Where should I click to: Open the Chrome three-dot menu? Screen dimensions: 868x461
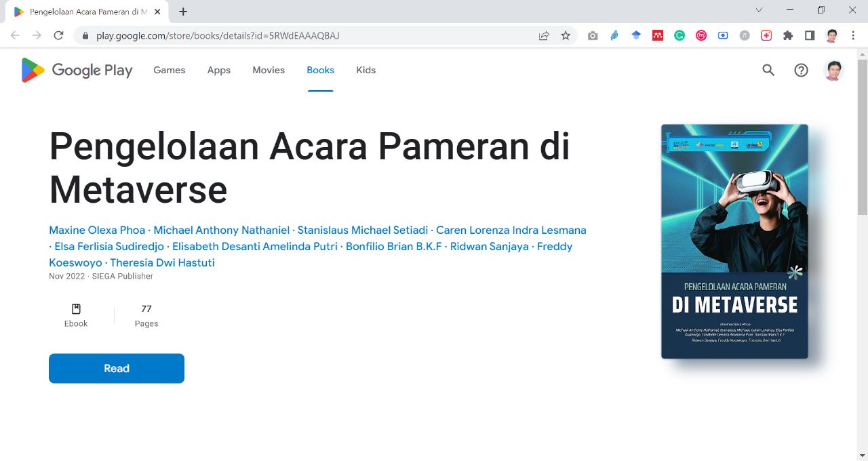point(853,36)
